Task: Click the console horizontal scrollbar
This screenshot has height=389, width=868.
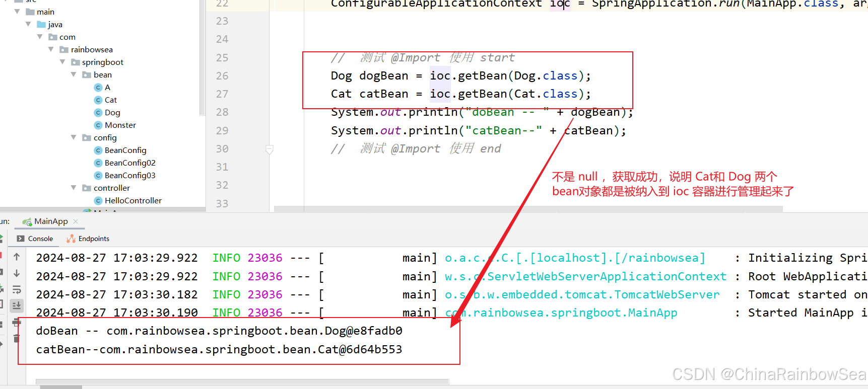Action: (x=242, y=381)
